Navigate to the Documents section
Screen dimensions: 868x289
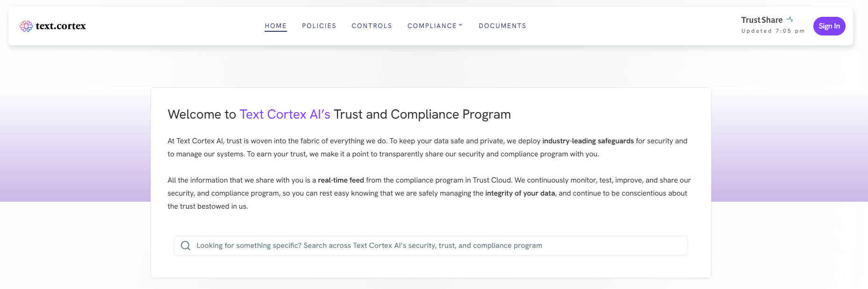(502, 26)
